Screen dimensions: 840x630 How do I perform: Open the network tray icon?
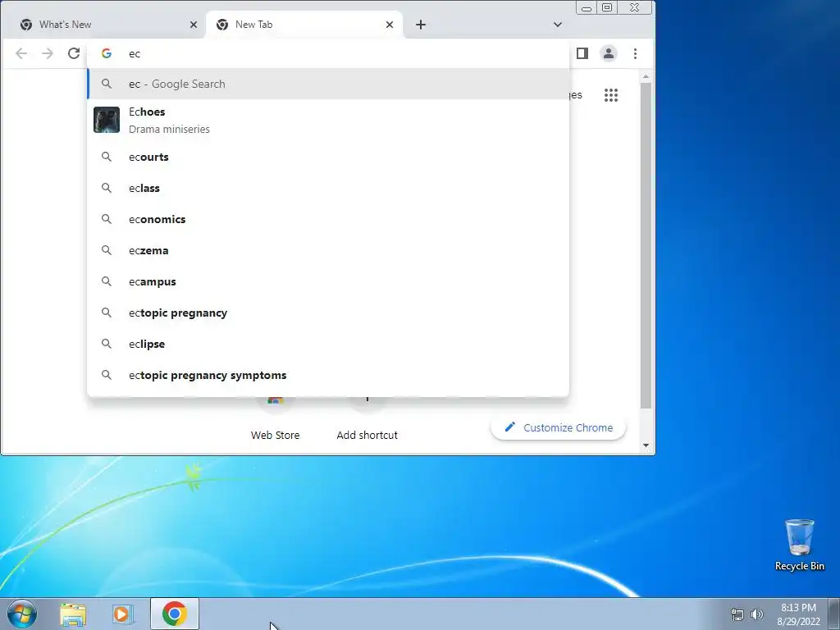[x=737, y=614]
